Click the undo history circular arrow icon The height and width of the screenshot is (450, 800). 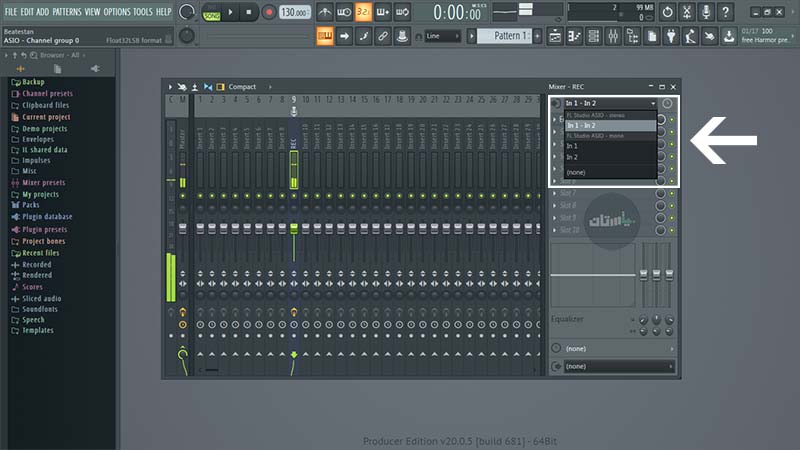[667, 12]
